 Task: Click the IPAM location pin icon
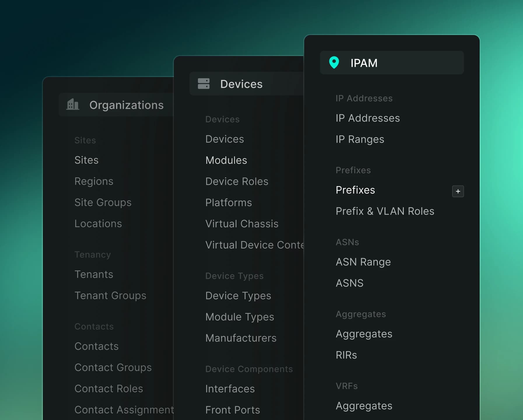point(334,62)
